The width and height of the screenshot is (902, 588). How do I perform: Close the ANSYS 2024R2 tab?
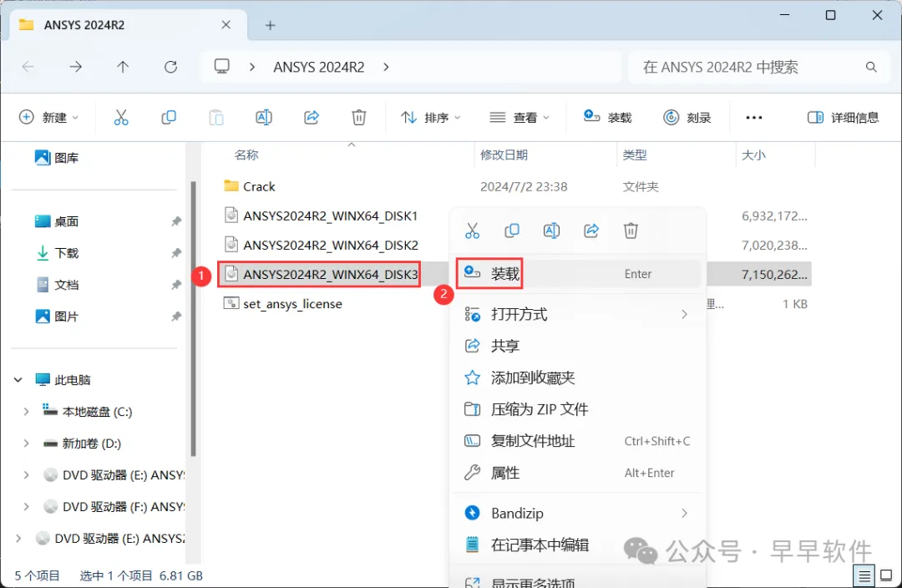point(226,25)
